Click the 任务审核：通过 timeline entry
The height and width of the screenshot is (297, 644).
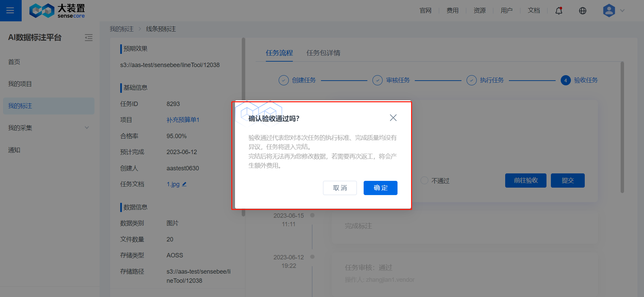point(369,268)
